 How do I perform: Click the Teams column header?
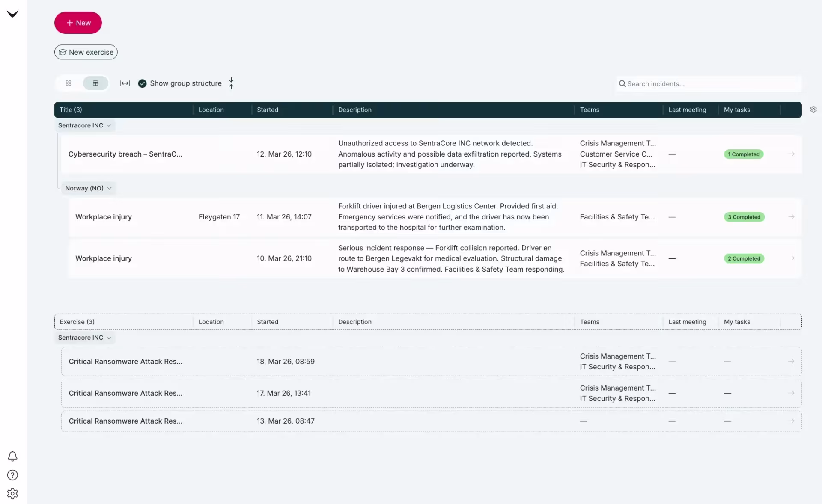(x=590, y=110)
